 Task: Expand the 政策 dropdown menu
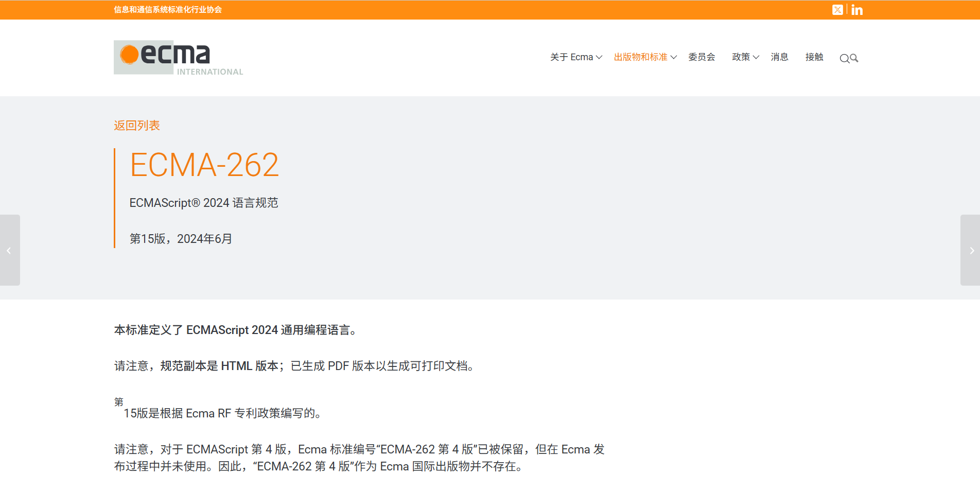[745, 57]
